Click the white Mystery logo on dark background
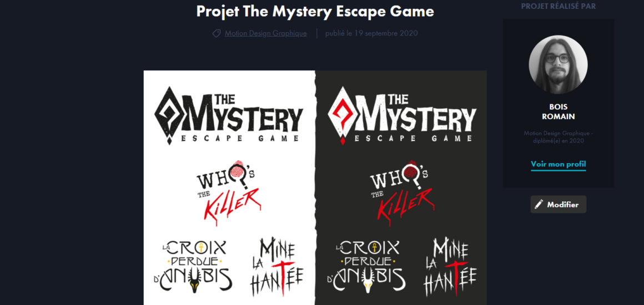Image resolution: width=644 pixels, height=305 pixels. pos(402,115)
